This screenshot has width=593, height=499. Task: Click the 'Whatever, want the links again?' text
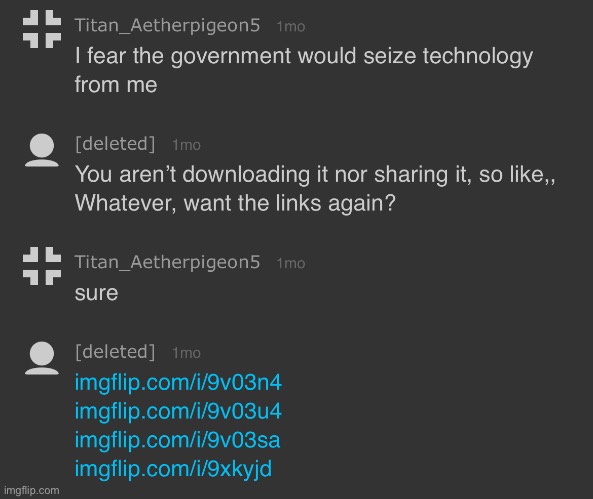tap(235, 203)
